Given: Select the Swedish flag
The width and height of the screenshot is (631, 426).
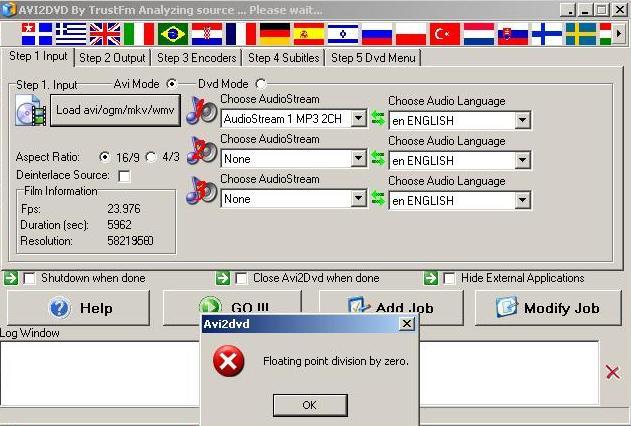Looking at the screenshot, I should tap(581, 34).
